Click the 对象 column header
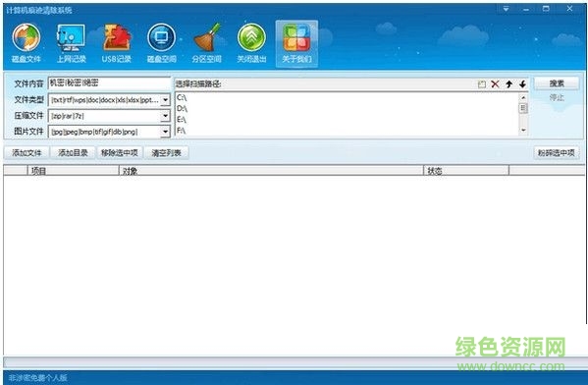 [x=271, y=171]
